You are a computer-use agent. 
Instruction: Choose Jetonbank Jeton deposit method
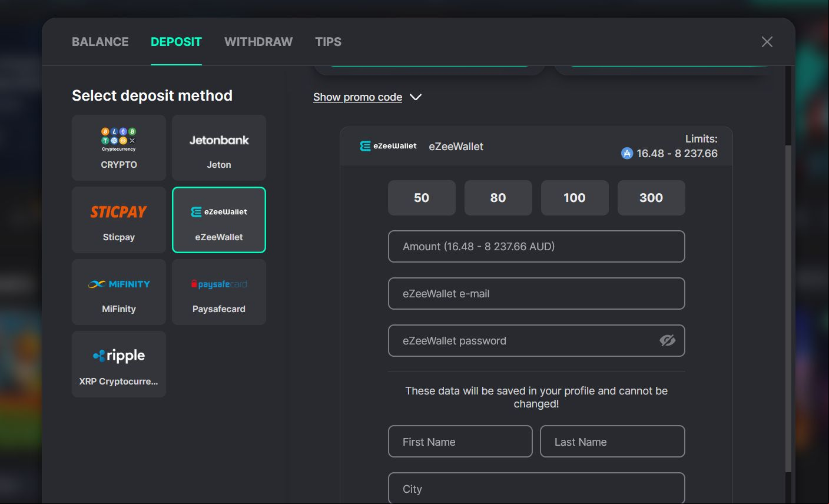pos(219,148)
